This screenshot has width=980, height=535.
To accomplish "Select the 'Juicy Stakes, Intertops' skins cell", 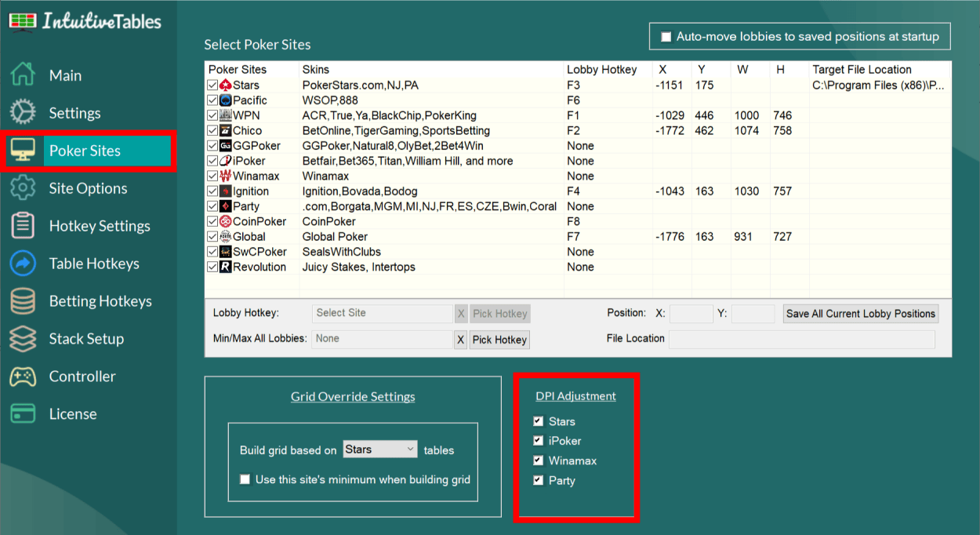I will [x=359, y=267].
